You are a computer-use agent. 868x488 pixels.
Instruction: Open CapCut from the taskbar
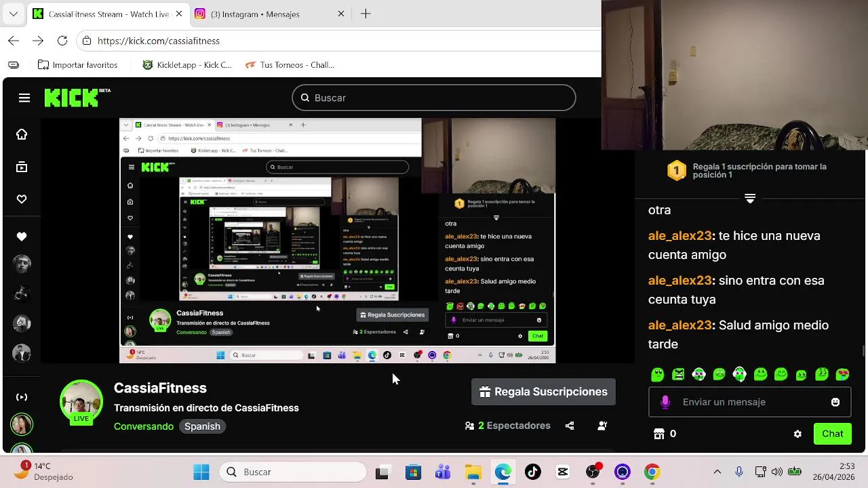pos(563,472)
